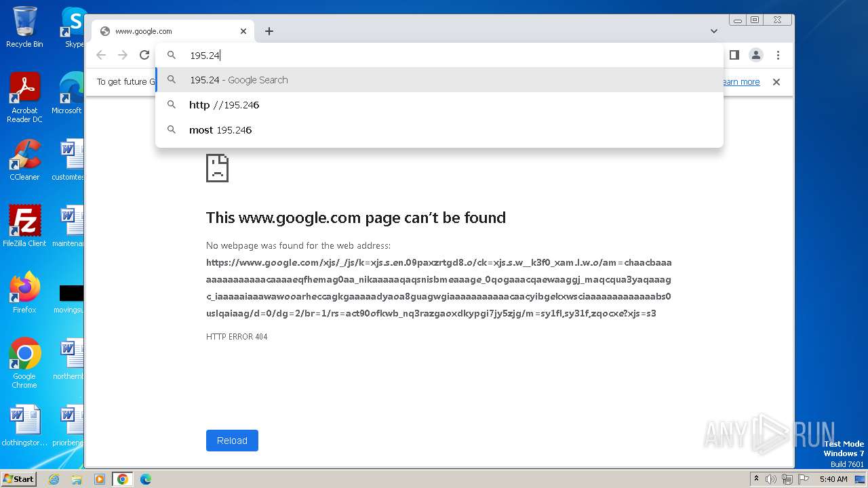Select the www.google.com tab
868x488 pixels.
pyautogui.click(x=173, y=31)
